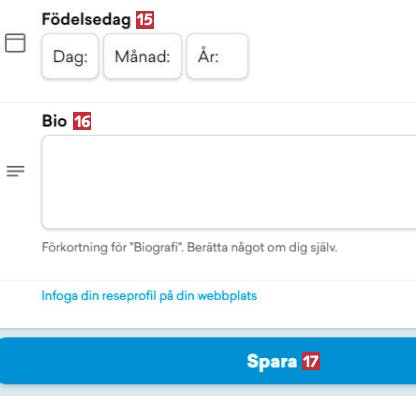Click the word Spara on the blue button
The image size is (416, 396).
pos(272,362)
